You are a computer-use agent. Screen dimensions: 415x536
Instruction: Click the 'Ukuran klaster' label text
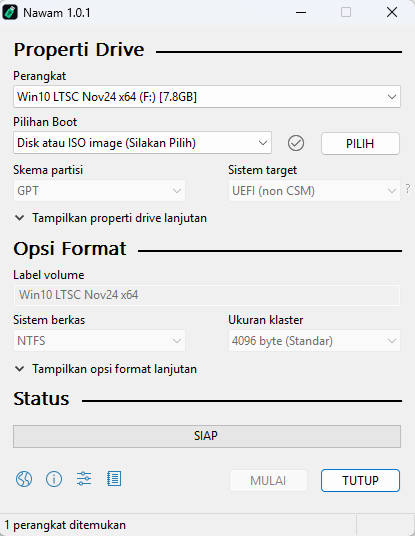pyautogui.click(x=266, y=320)
